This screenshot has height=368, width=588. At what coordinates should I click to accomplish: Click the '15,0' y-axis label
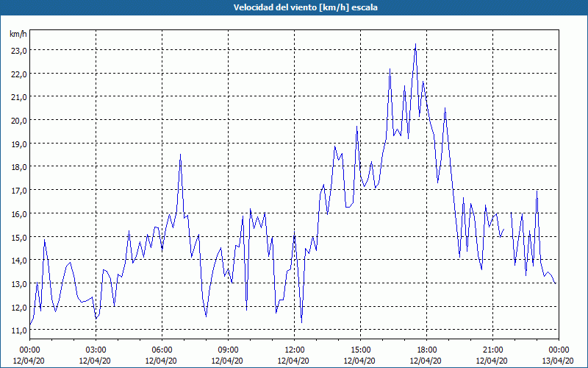19,237
